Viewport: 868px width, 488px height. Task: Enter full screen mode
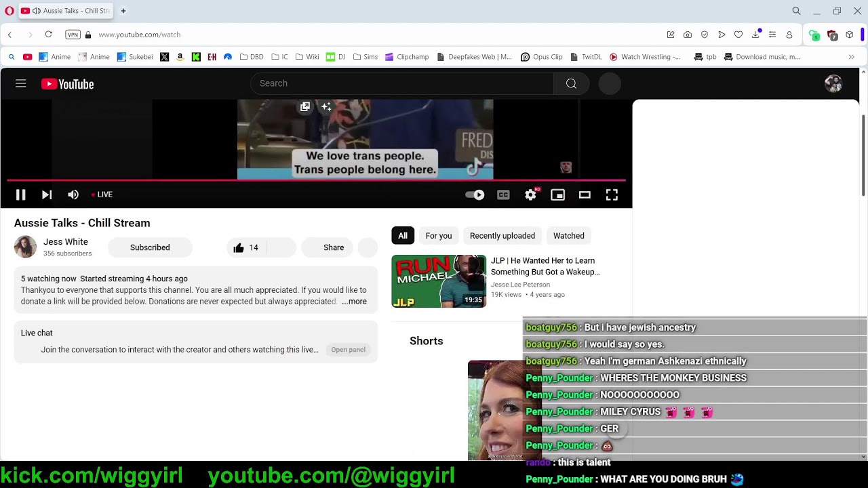(612, 195)
